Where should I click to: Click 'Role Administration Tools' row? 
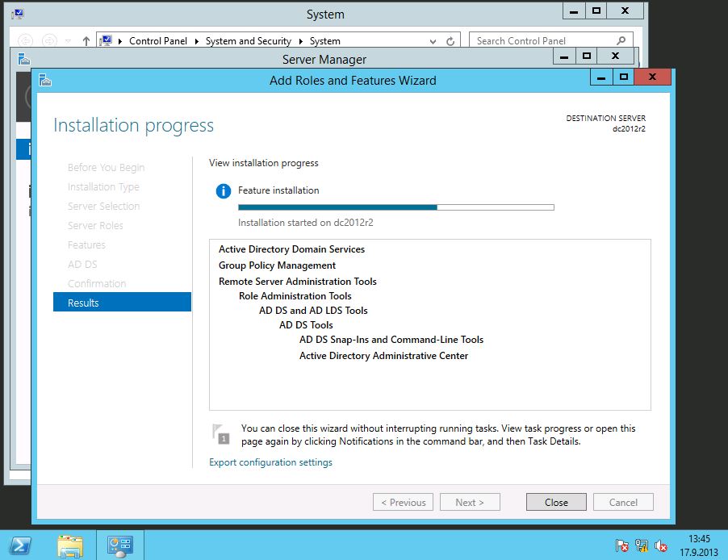[295, 296]
